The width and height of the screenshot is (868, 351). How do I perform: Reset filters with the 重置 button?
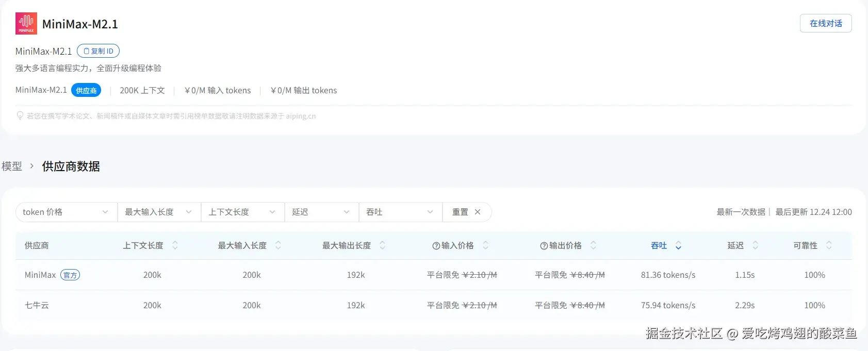coord(467,212)
